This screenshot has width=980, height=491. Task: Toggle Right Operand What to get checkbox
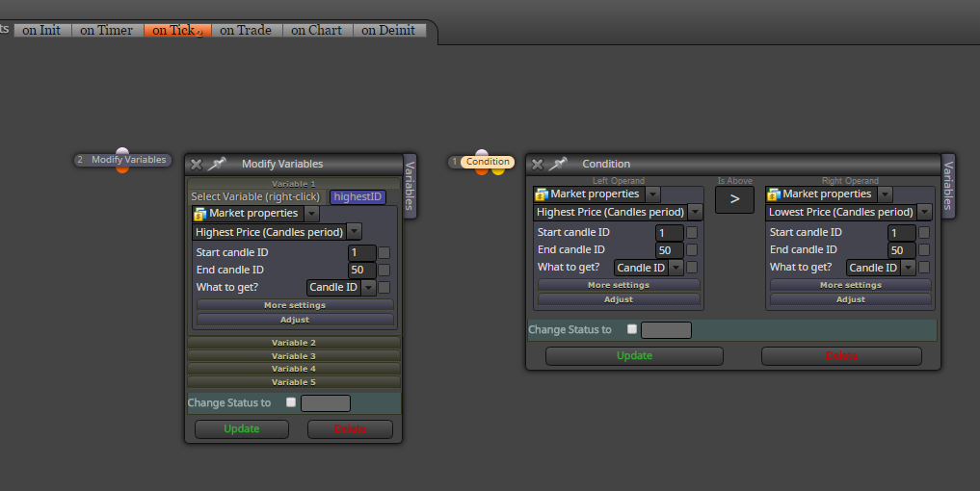pos(924,268)
